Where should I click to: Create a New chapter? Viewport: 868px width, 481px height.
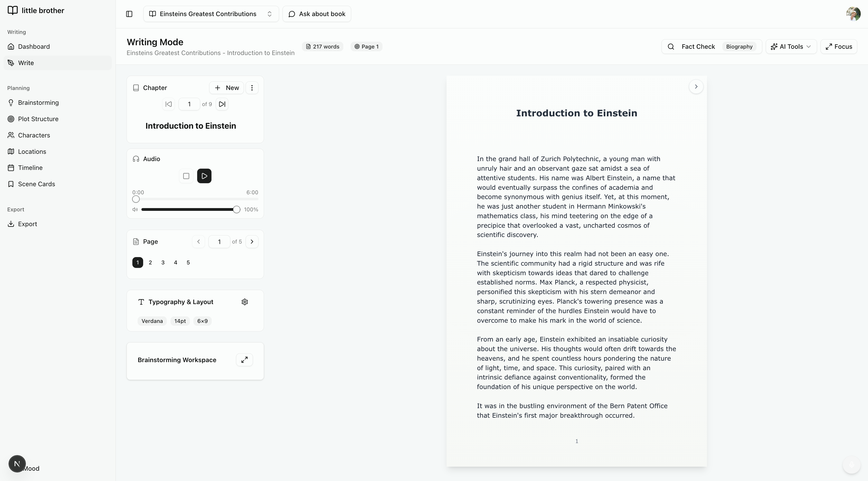227,88
